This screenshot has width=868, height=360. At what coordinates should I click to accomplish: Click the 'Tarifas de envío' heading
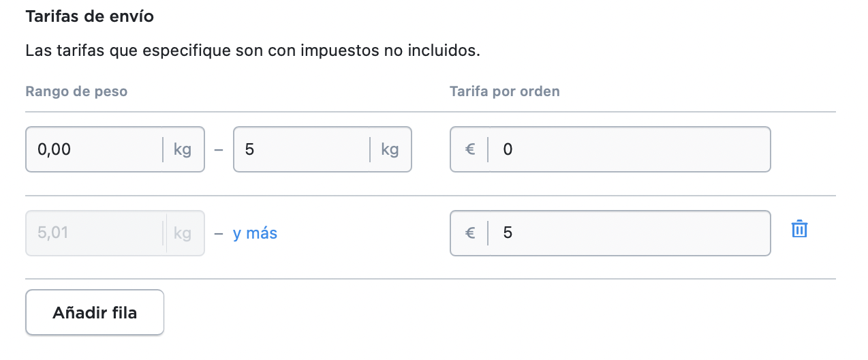point(89,16)
